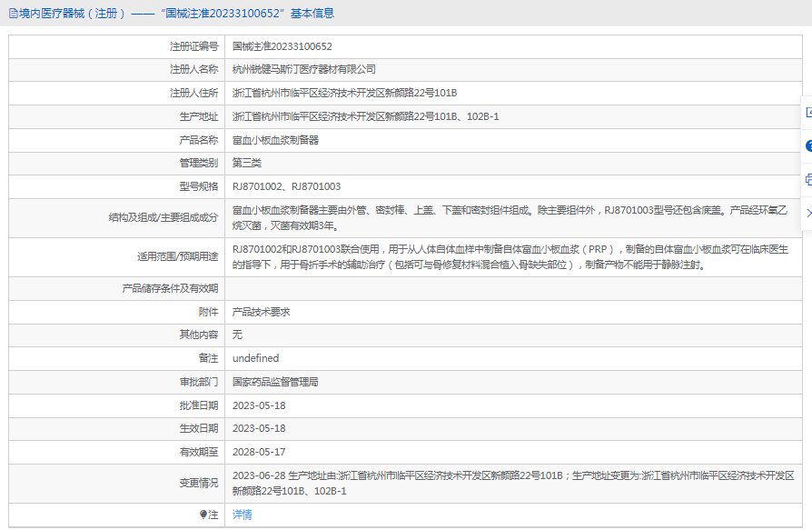Click the document icon before the page title

coord(13,14)
